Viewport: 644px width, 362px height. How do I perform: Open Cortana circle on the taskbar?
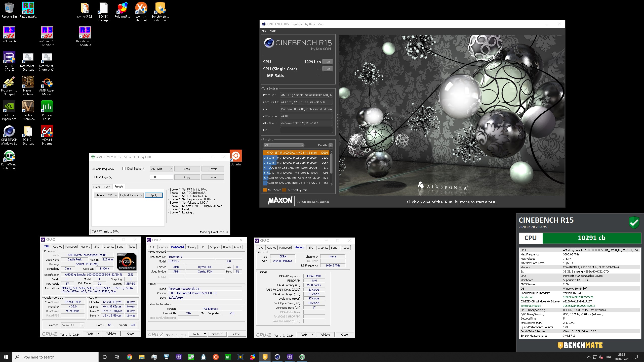point(105,357)
